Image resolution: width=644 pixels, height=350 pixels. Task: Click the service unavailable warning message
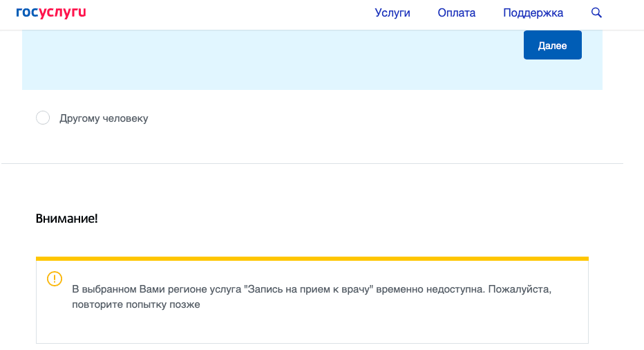(312, 297)
